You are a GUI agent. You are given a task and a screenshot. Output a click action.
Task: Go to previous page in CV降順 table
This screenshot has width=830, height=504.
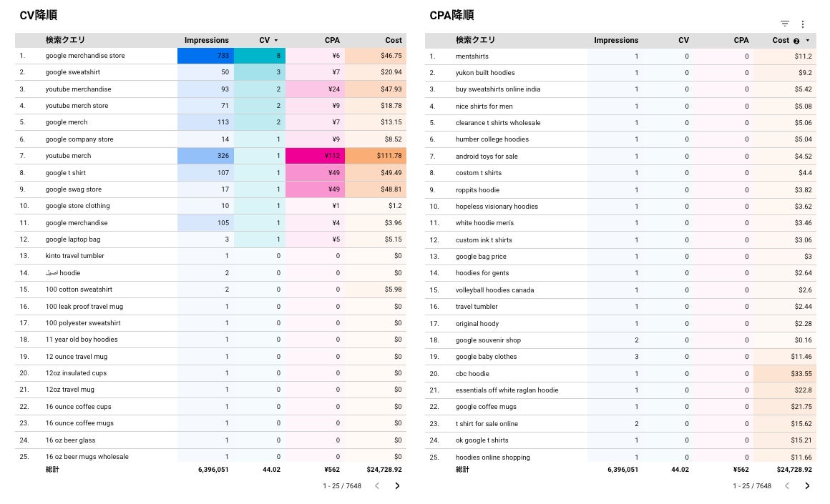(x=378, y=486)
